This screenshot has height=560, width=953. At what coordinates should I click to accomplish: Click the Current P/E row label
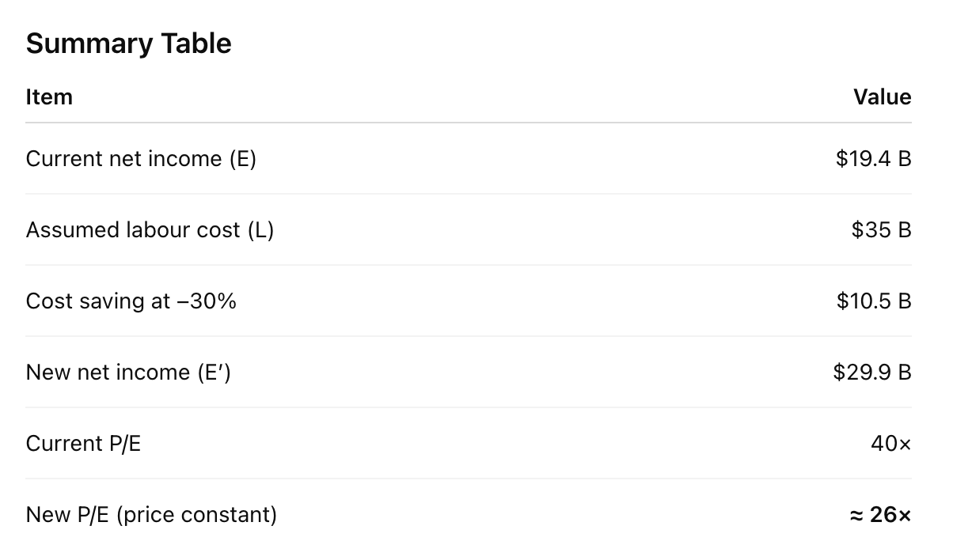click(x=83, y=444)
